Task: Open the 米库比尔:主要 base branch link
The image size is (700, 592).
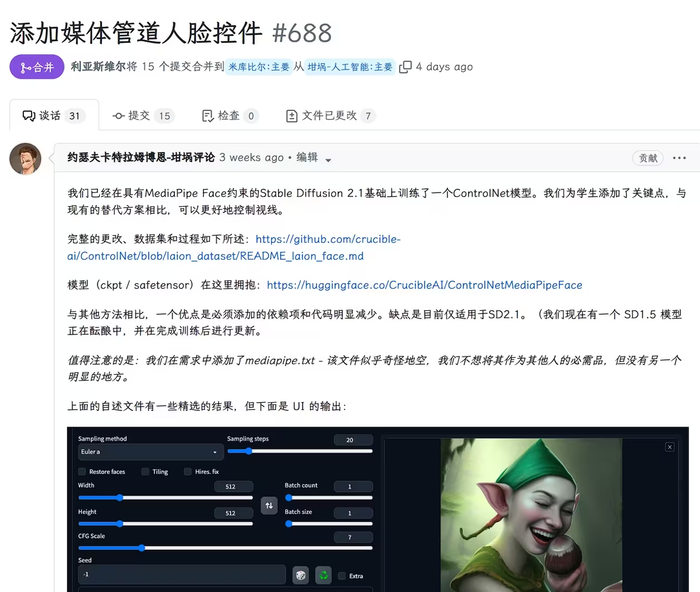Action: pos(259,67)
